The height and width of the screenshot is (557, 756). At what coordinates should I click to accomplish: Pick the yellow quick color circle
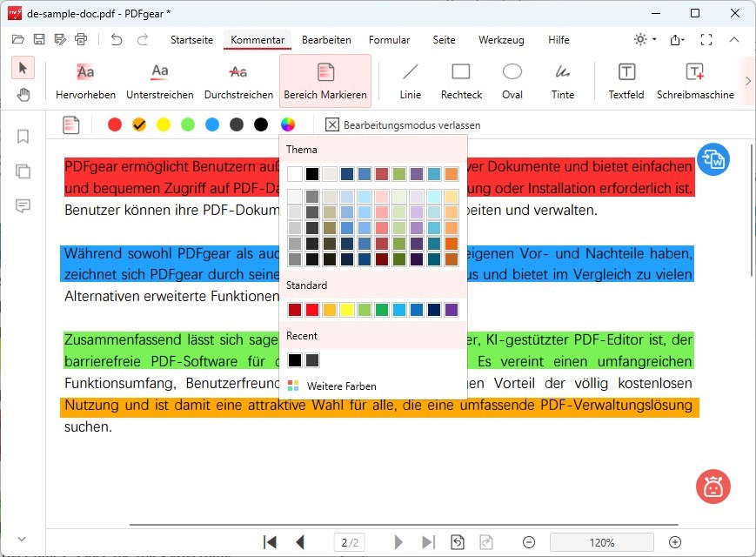(x=164, y=124)
